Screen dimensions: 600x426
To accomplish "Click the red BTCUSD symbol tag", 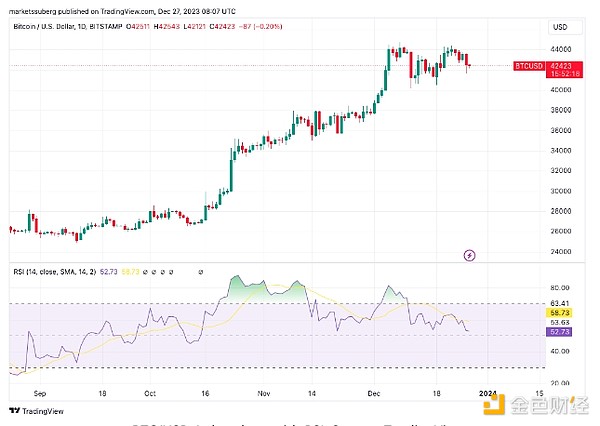I will pos(528,67).
